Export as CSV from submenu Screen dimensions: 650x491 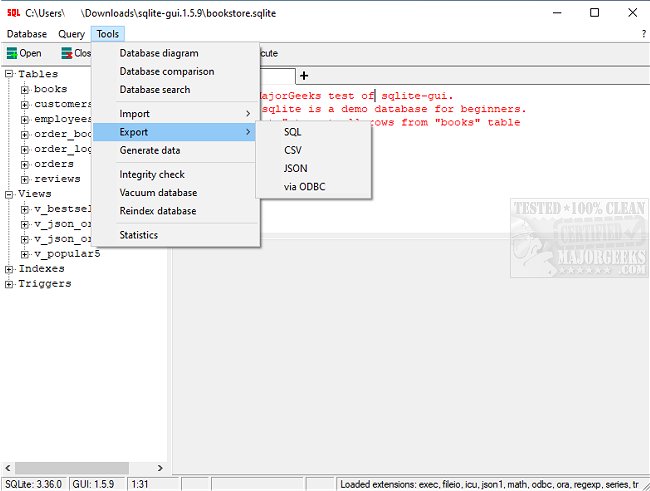point(313,150)
